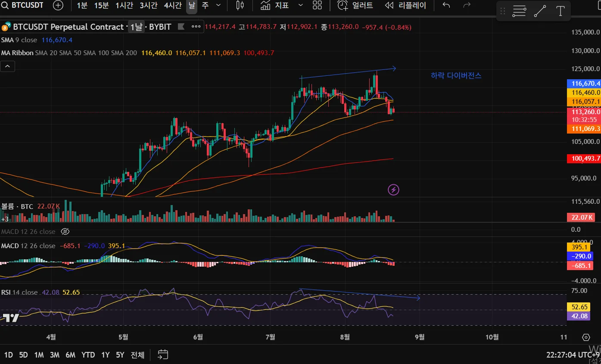Click the 113,260.0 last price label
The width and height of the screenshot is (601, 364).
pyautogui.click(x=584, y=112)
